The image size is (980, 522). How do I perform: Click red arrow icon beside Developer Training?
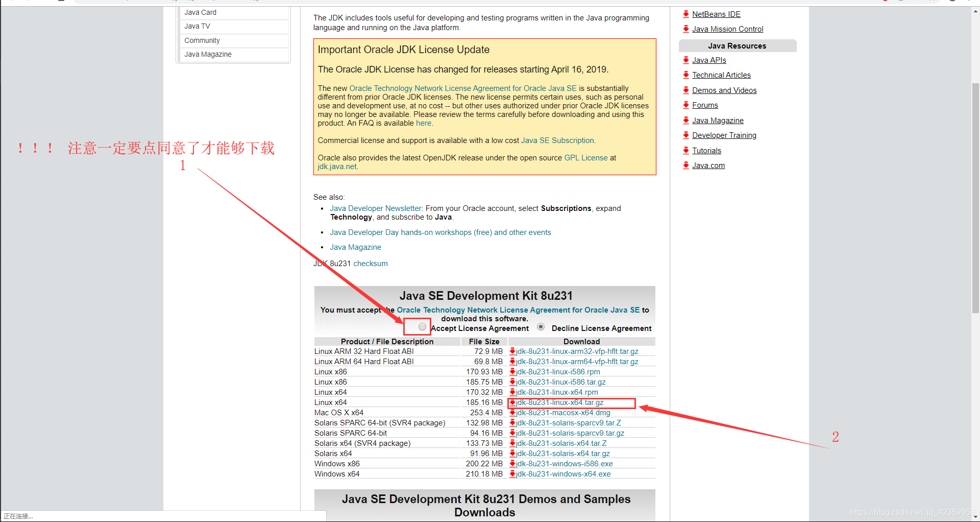click(x=686, y=135)
